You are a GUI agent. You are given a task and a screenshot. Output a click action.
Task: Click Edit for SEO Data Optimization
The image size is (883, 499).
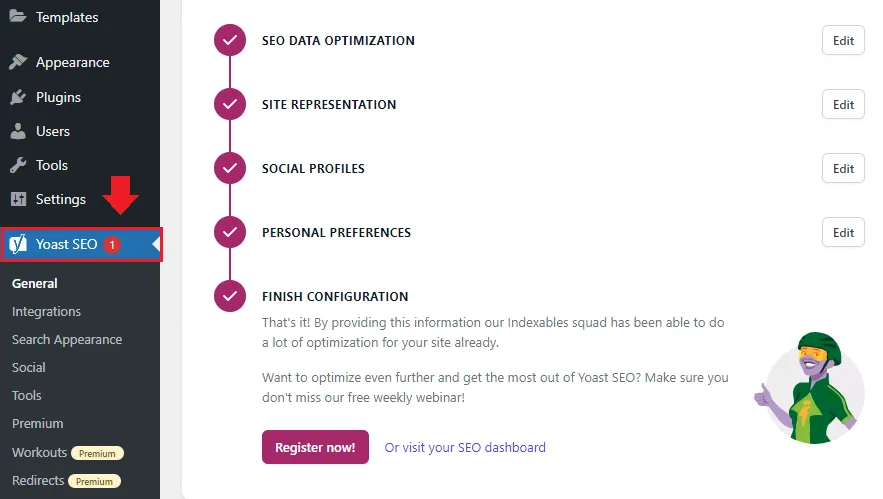coord(843,41)
